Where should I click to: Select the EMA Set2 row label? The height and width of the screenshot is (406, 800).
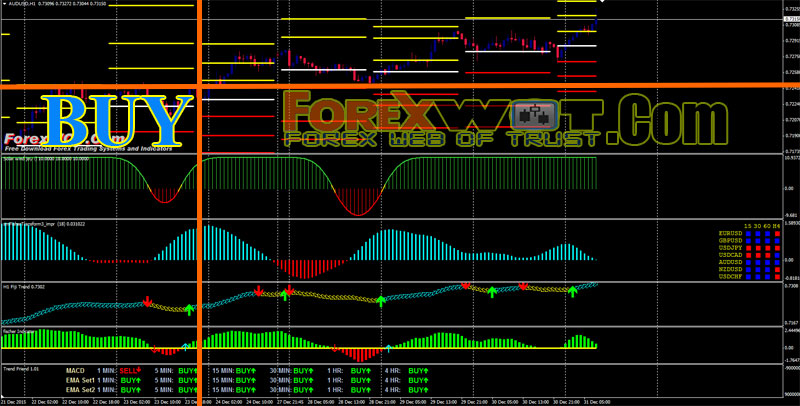81,390
